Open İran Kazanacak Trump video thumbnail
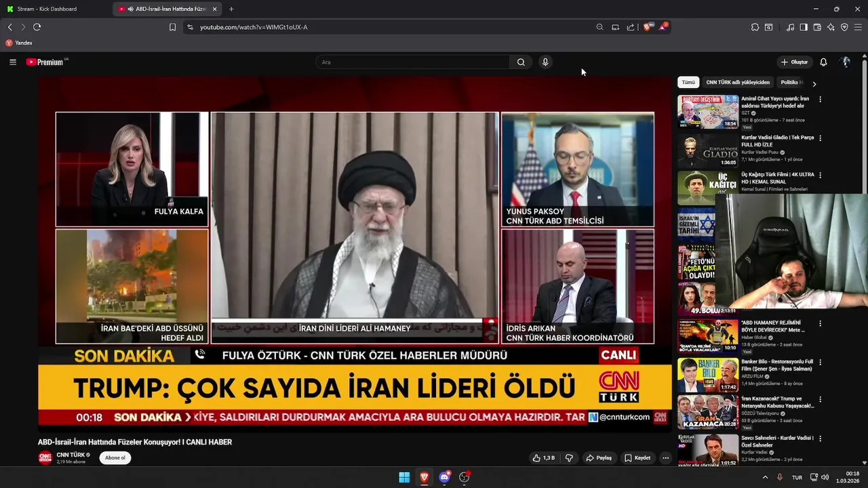This screenshot has height=488, width=868. [708, 412]
